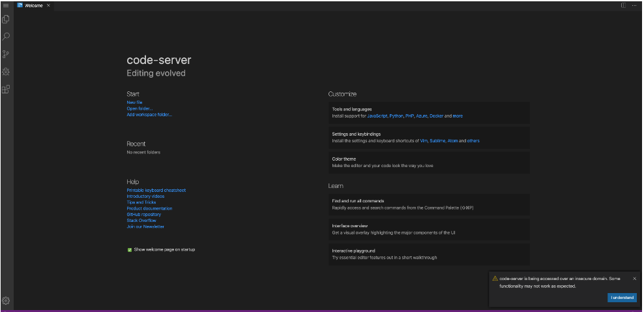
Task: Install JavaScript support link
Action: [x=377, y=116]
